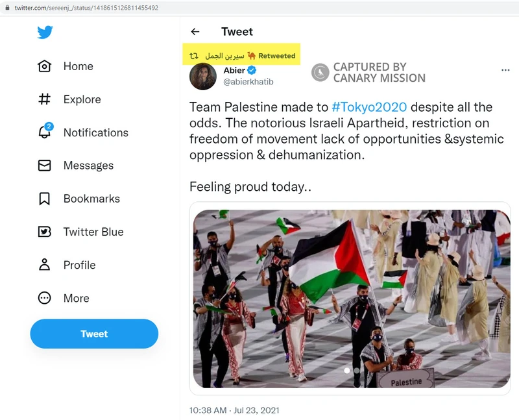The height and width of the screenshot is (420, 519).
Task: Click the Explore hashtag icon
Action: pos(44,99)
